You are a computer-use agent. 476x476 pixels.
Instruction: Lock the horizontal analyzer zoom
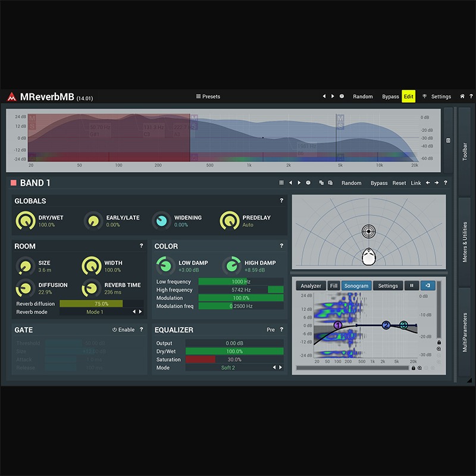[413, 368]
